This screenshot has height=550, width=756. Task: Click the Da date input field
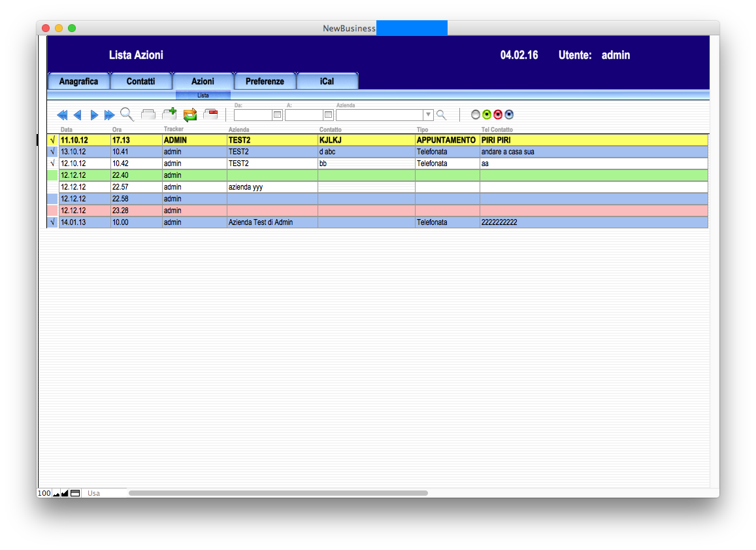253,115
